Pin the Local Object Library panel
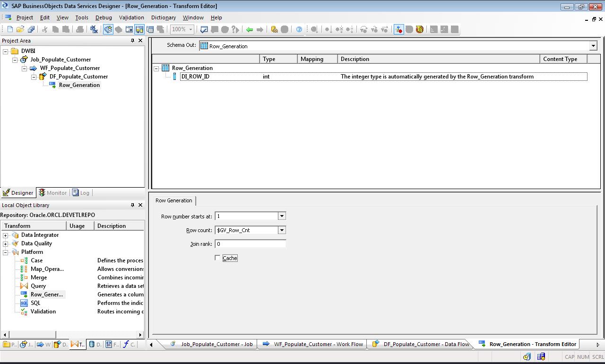This screenshot has height=364, width=605. [x=132, y=205]
